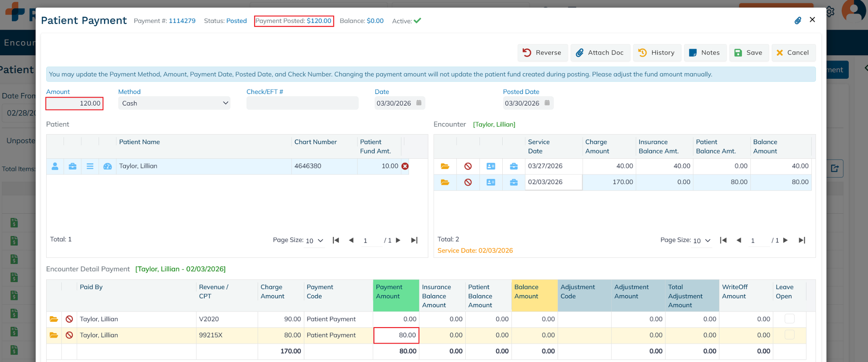Image resolution: width=868 pixels, height=362 pixels.
Task: Open calendar picker for Posted Date
Action: tap(547, 103)
